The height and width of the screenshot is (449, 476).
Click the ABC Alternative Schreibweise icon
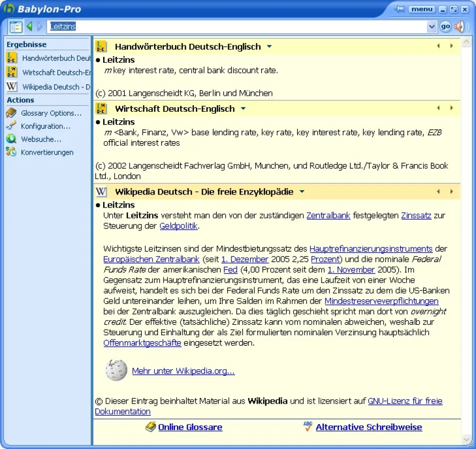coord(308,427)
